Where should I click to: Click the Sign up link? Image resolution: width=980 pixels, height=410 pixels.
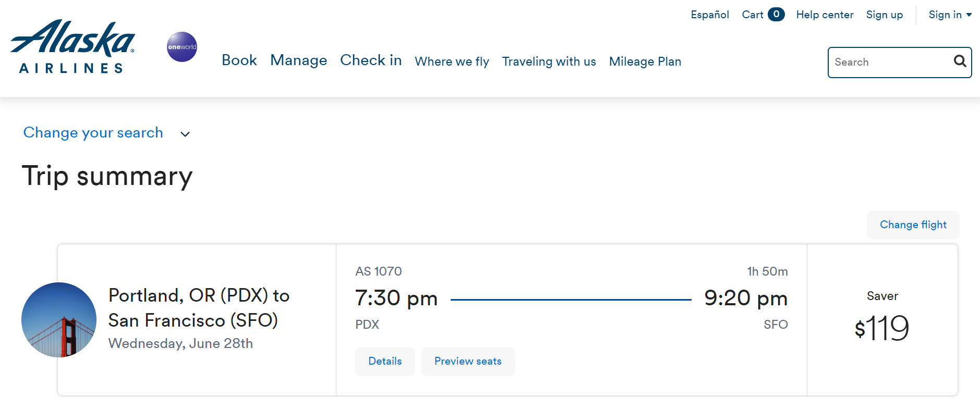(x=884, y=15)
